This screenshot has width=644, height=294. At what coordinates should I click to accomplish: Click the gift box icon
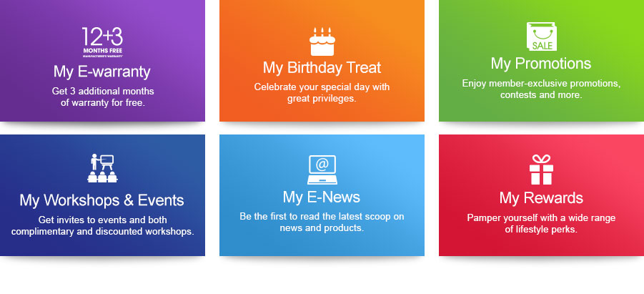(541, 169)
